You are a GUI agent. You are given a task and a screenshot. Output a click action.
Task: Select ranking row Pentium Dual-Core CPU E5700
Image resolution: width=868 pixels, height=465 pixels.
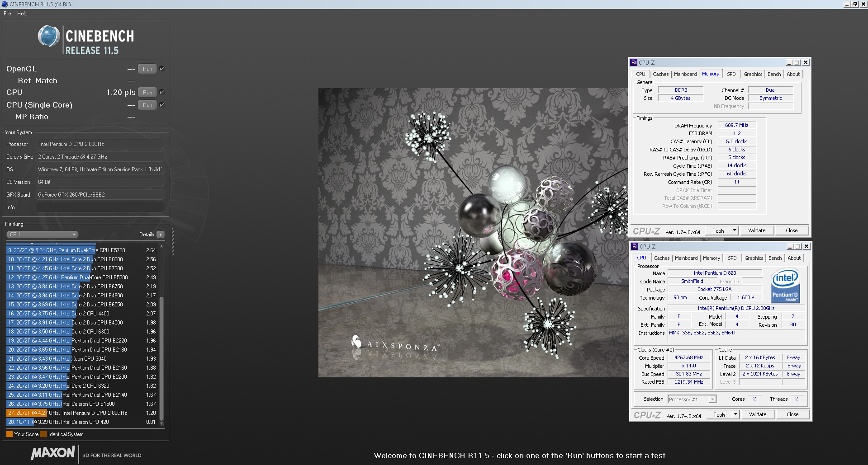[81, 250]
